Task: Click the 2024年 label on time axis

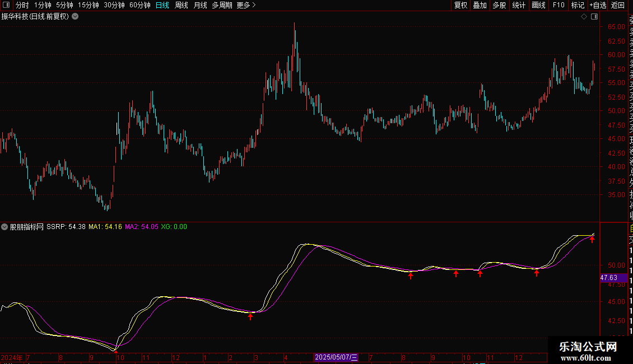Action: click(x=12, y=357)
